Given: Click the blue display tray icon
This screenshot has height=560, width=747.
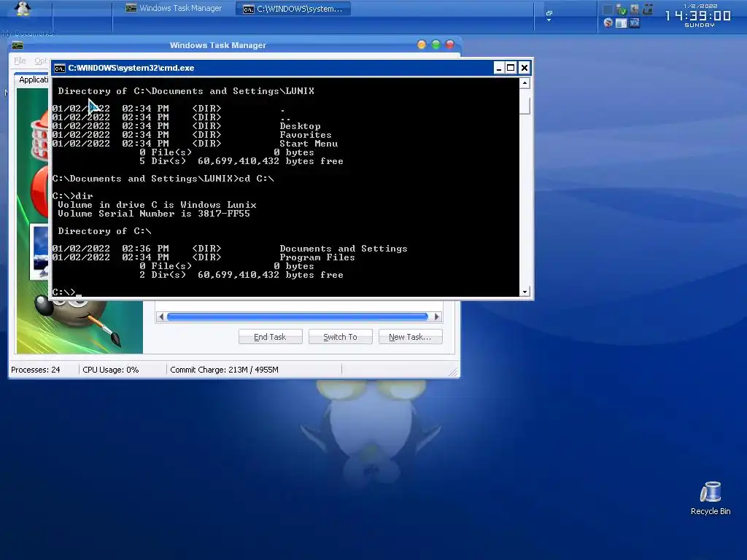Looking at the screenshot, I should (635, 23).
